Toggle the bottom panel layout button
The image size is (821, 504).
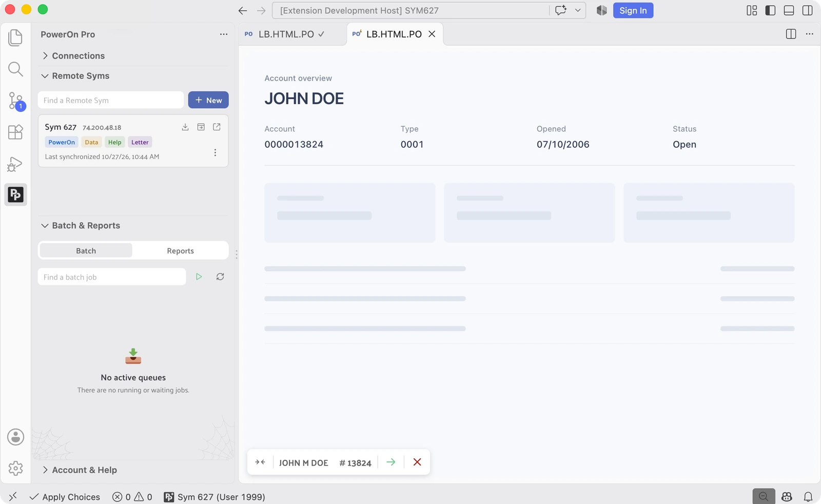pyautogui.click(x=789, y=10)
